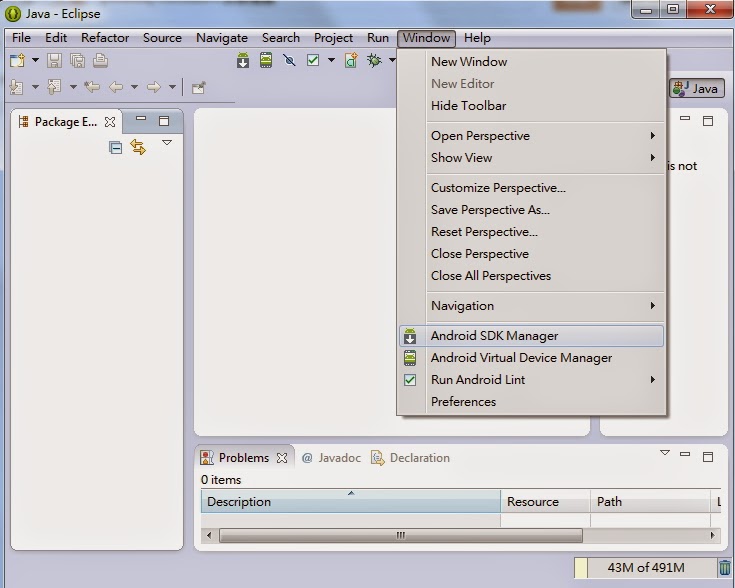Switch to the Javadoc tab
This screenshot has height=588, width=735.
331,458
